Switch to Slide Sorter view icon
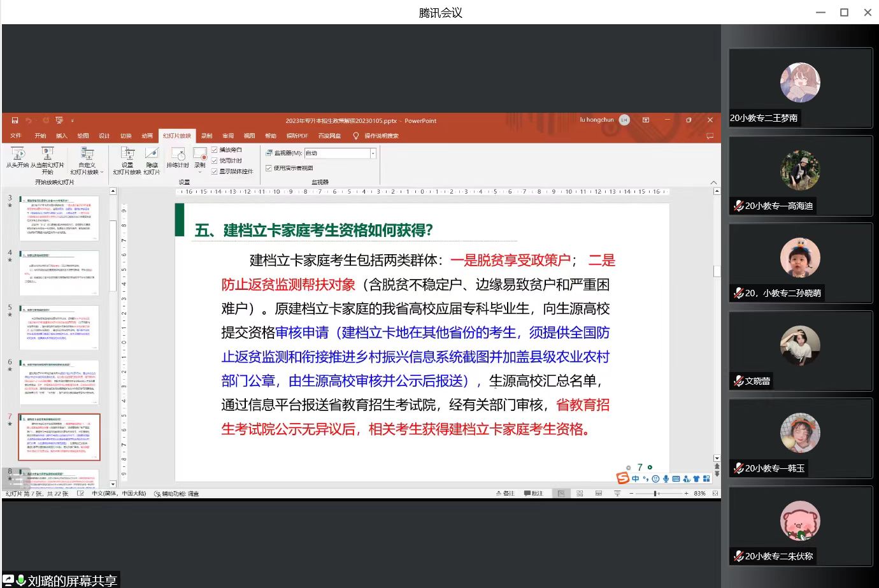Image resolution: width=879 pixels, height=588 pixels. pos(580,494)
